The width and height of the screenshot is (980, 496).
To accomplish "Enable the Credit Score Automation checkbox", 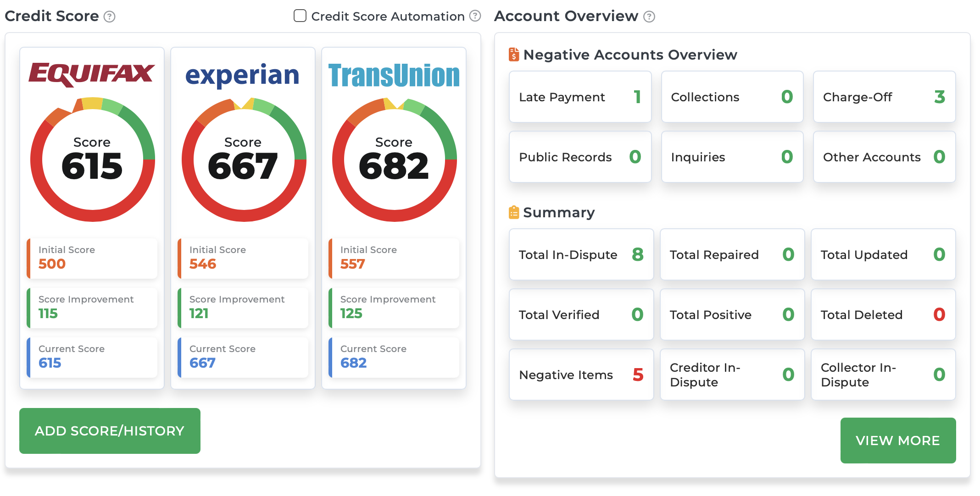I will (300, 16).
